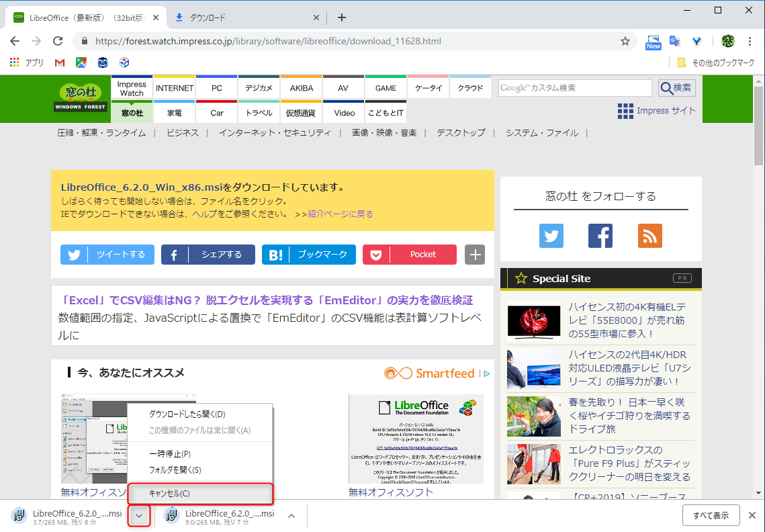Click the すべて表示 button
The height and width of the screenshot is (532, 765).
click(711, 515)
